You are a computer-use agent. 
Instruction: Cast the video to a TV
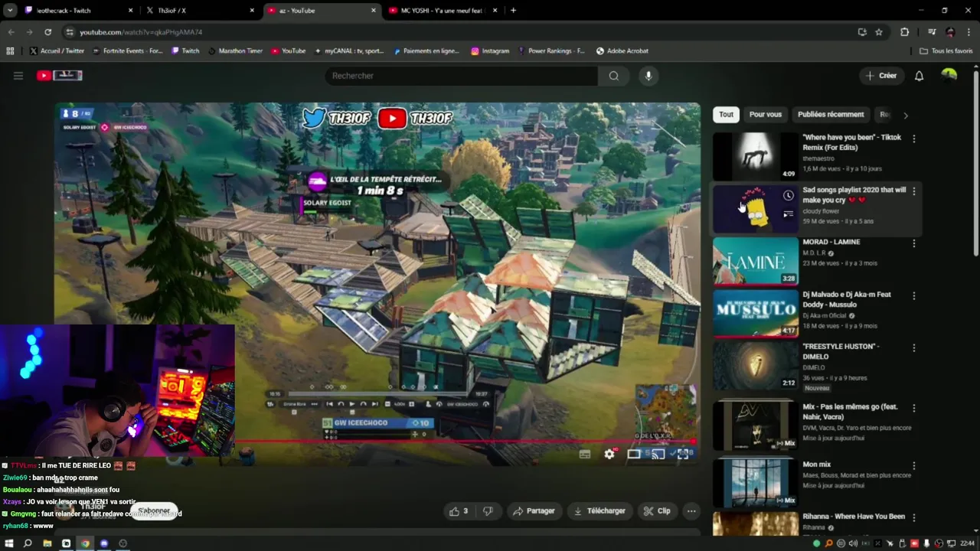point(658,454)
